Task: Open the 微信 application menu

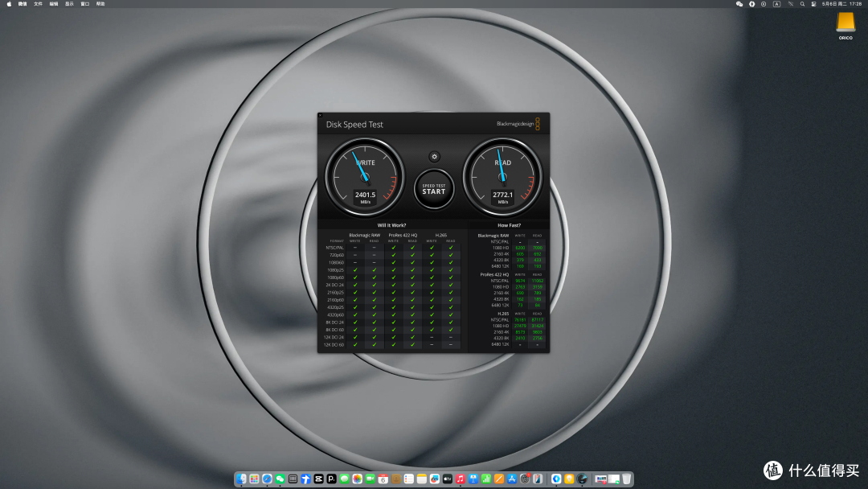Action: [23, 4]
